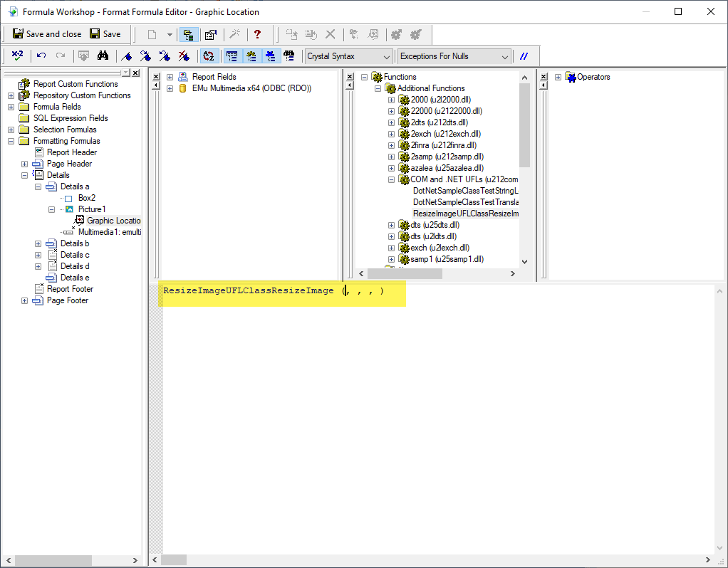Open the Crystal Syntax dropdown
Screen dimensions: 728x568
[x=349, y=56]
